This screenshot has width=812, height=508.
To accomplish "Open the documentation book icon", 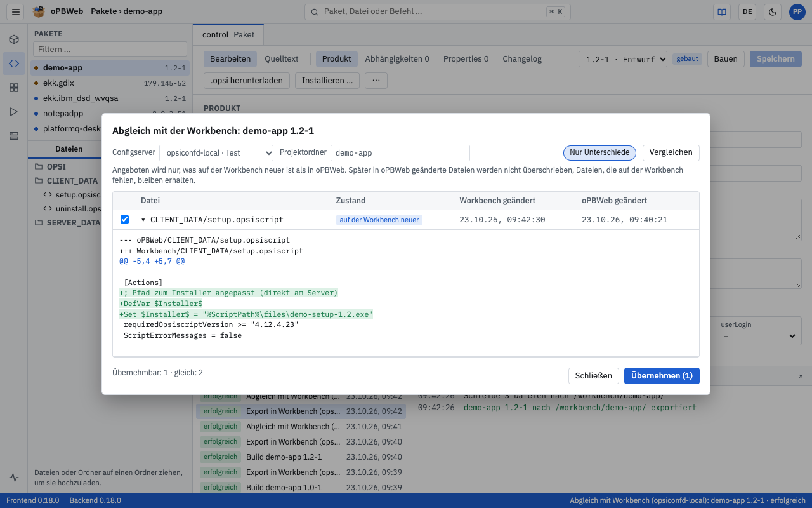I will [x=721, y=11].
